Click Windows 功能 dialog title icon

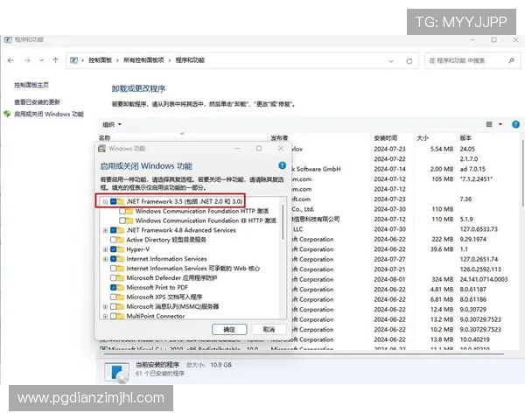coord(101,149)
